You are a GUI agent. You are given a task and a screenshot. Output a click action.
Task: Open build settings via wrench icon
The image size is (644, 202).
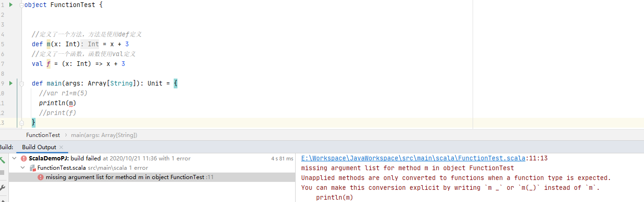click(x=2, y=188)
